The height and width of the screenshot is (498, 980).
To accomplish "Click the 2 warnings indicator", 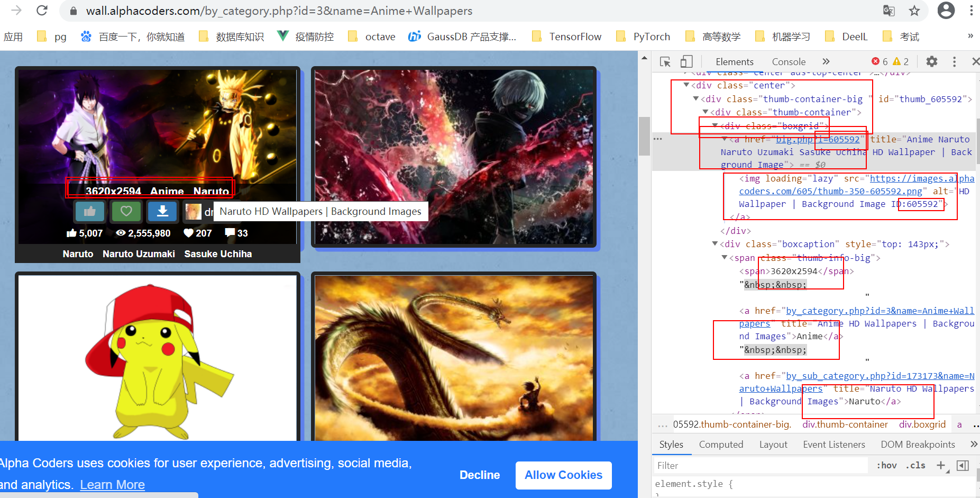I will coord(901,61).
